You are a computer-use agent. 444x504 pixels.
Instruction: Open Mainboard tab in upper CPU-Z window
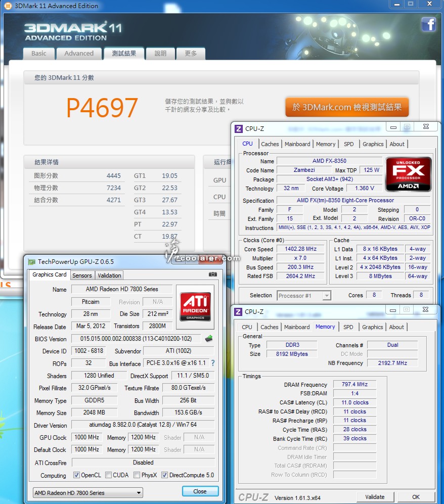point(297,144)
